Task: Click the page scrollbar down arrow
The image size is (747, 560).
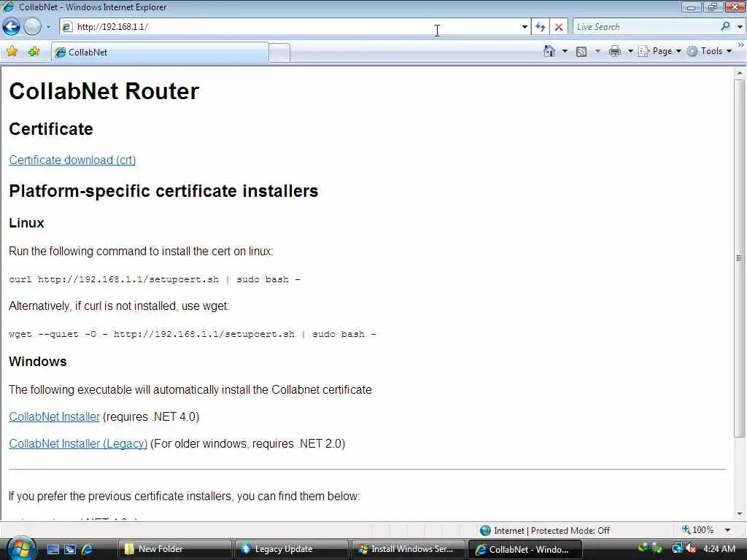Action: 740,513
